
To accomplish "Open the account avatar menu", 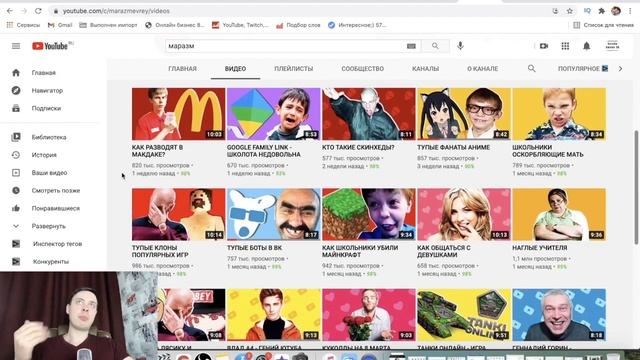I will [x=612, y=46].
